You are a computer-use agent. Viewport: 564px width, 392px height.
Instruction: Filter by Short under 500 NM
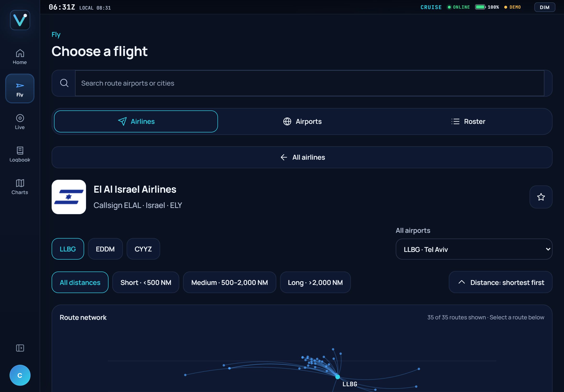pyautogui.click(x=146, y=282)
